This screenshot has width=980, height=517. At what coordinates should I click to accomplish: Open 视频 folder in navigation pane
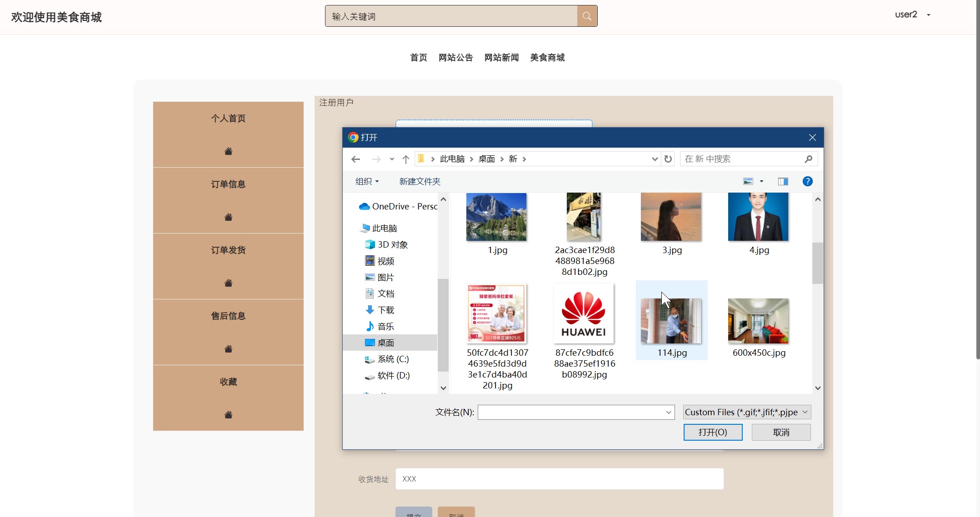[380, 261]
